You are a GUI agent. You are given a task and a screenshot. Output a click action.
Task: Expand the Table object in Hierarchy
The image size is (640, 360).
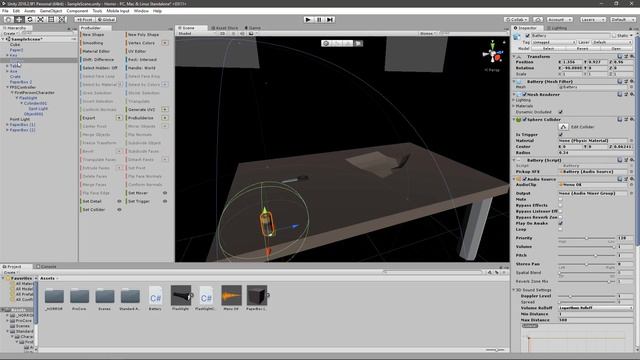7,66
